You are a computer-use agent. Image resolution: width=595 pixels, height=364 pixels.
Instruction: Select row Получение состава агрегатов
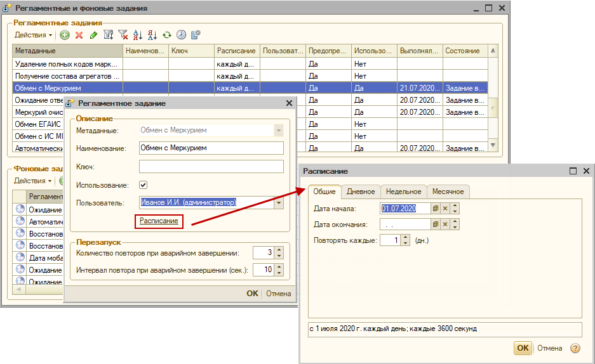click(x=250, y=76)
